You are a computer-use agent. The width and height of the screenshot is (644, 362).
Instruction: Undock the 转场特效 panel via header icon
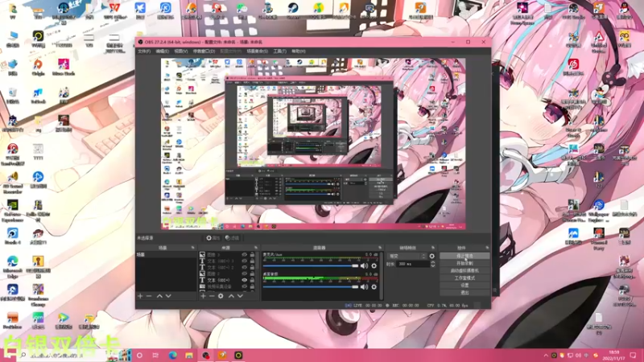pyautogui.click(x=433, y=248)
